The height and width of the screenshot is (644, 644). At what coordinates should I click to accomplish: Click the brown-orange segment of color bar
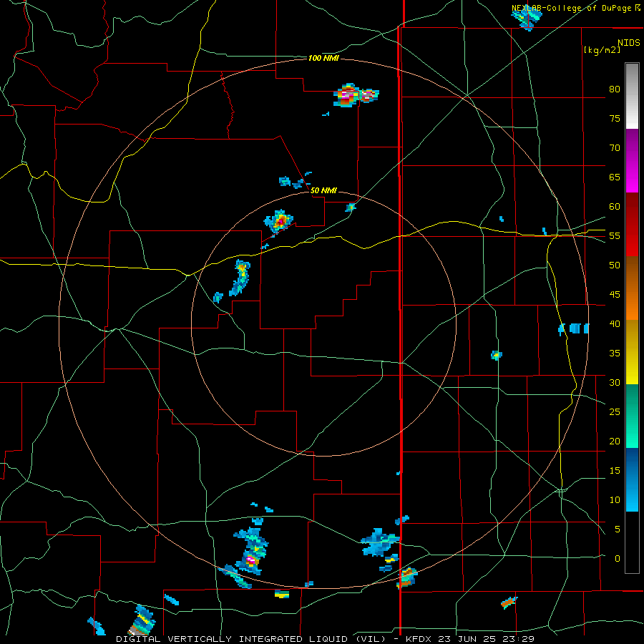point(632,288)
